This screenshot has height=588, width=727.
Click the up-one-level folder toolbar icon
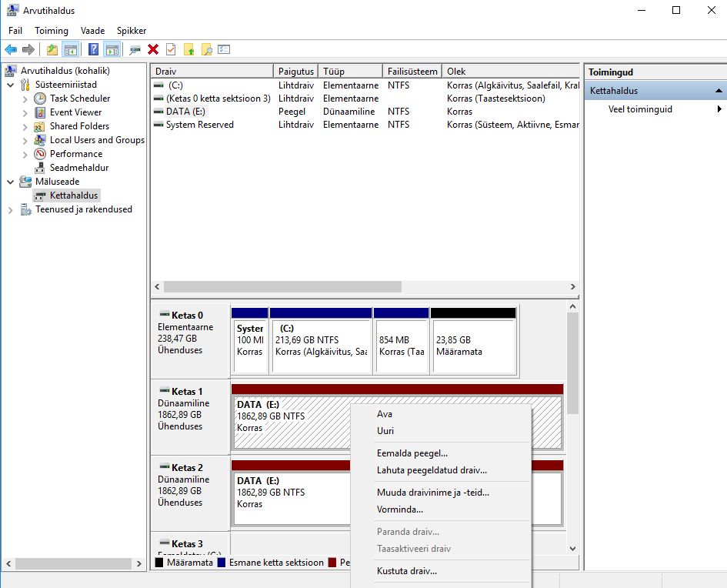coord(52,49)
